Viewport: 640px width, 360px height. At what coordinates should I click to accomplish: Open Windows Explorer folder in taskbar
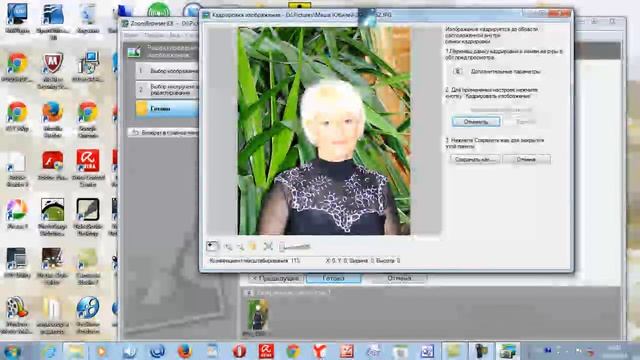76,351
